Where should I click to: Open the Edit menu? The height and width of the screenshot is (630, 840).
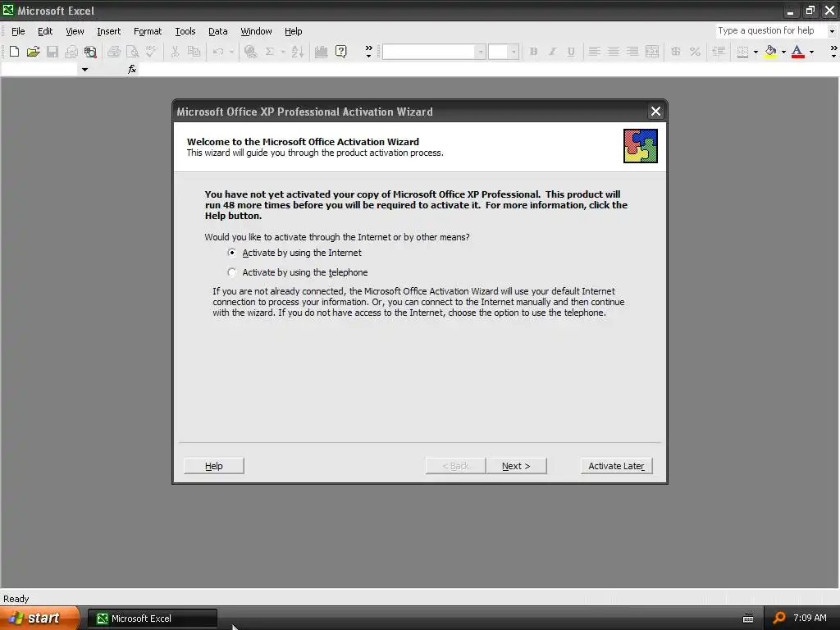(x=45, y=31)
